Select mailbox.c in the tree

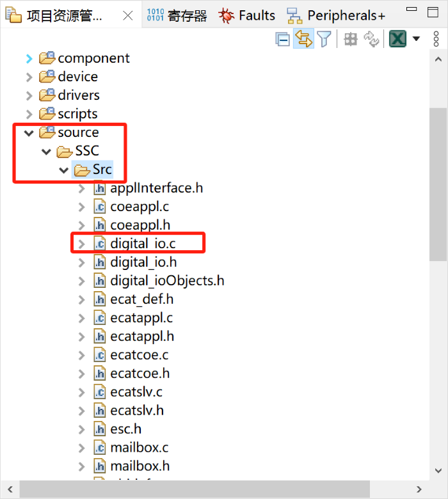[x=139, y=448]
